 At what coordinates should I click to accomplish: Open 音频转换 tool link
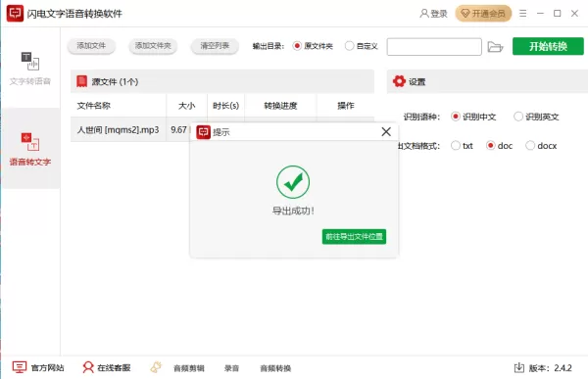[x=275, y=368]
